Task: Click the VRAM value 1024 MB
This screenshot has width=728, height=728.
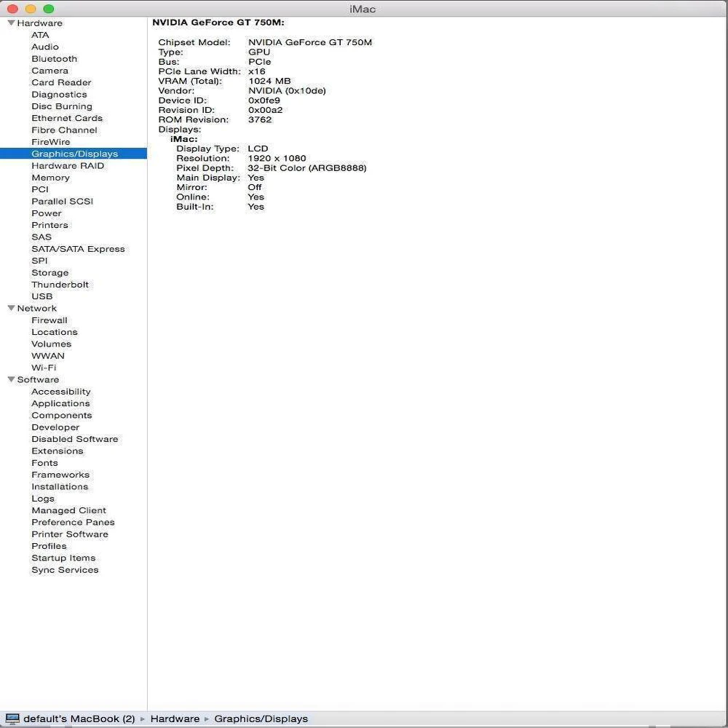Action: point(269,81)
